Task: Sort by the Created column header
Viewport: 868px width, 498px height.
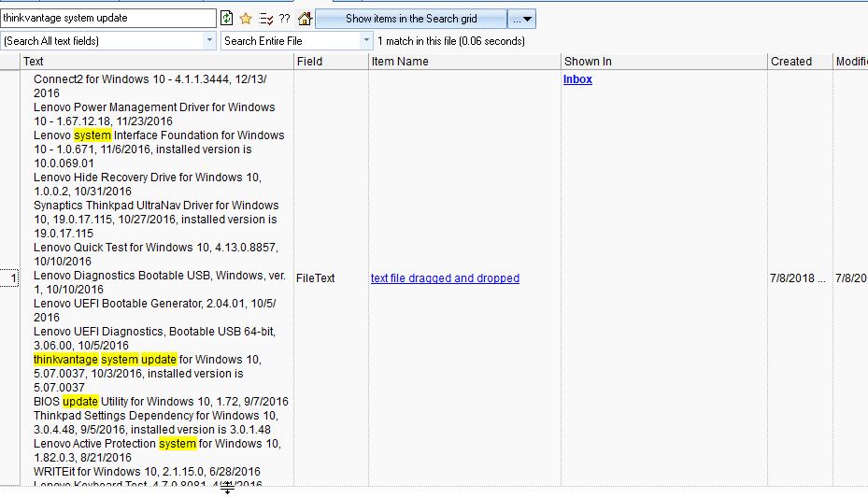Action: [800, 62]
